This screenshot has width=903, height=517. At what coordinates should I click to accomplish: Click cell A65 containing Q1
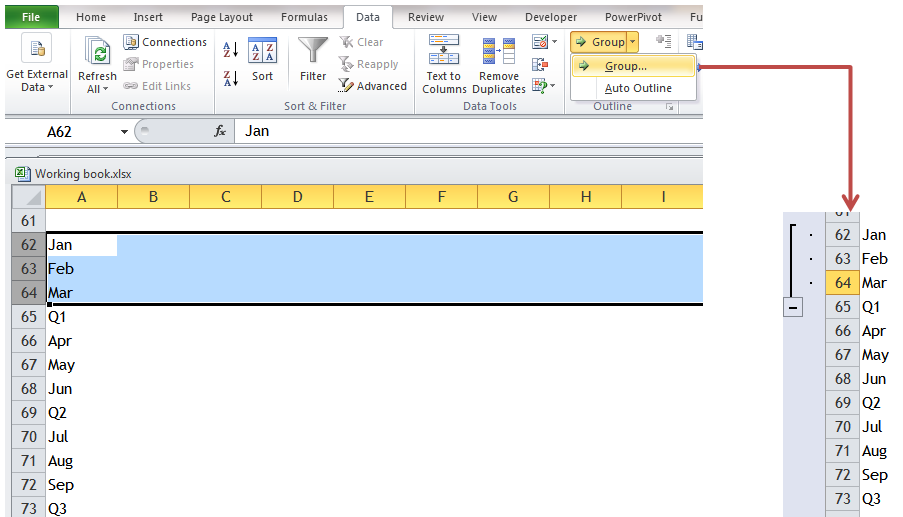point(81,317)
